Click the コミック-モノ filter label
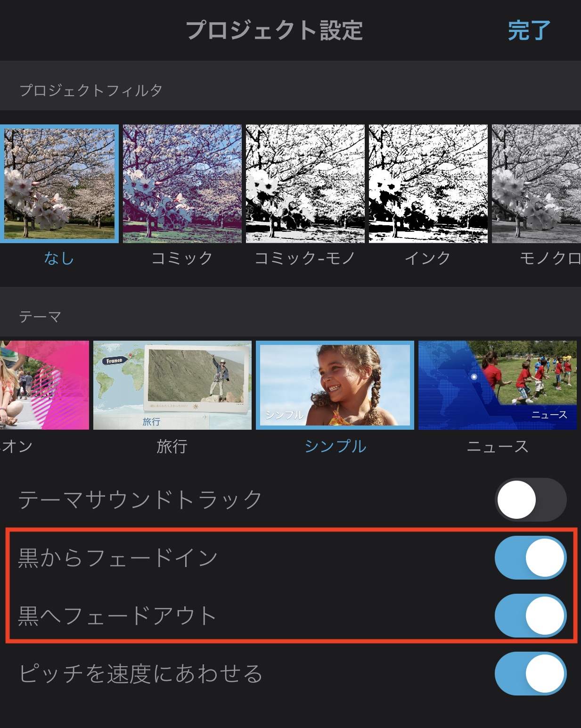The width and height of the screenshot is (581, 728). (x=305, y=258)
